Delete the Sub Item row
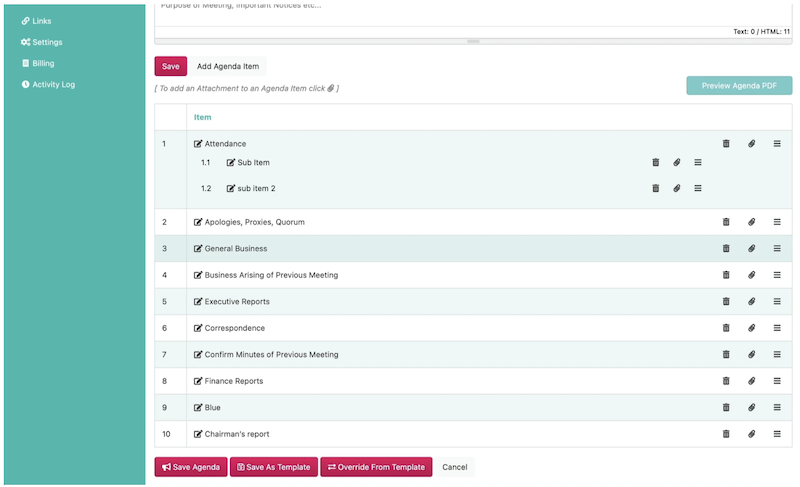 pyautogui.click(x=656, y=163)
